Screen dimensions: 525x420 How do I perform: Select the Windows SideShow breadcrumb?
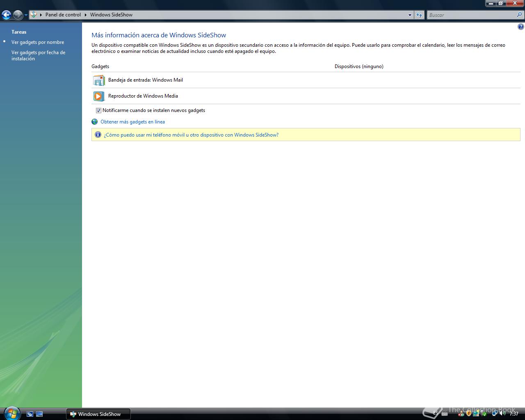111,15
